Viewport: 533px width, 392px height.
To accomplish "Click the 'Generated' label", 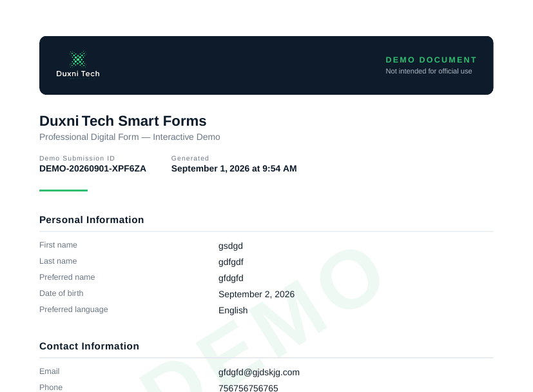I will (190, 158).
